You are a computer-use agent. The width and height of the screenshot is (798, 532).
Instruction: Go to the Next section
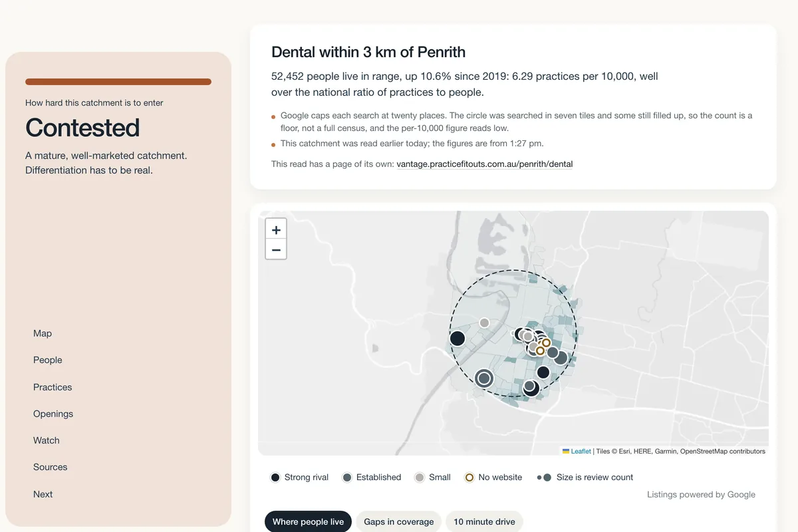point(43,494)
